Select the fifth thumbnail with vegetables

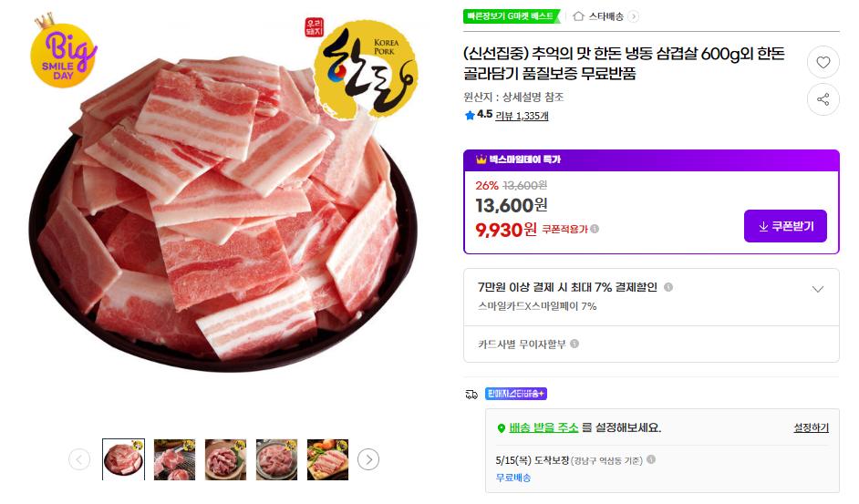pyautogui.click(x=327, y=459)
